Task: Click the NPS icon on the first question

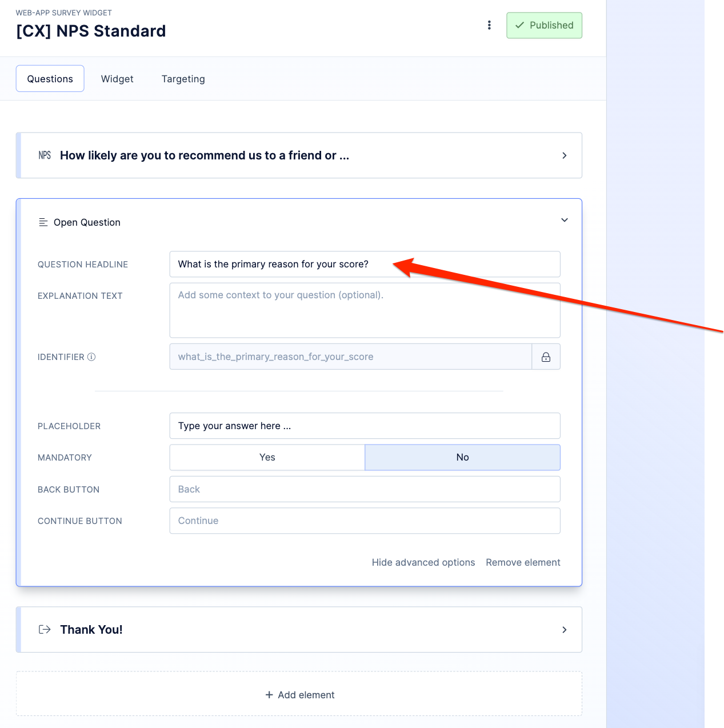Action: tap(45, 155)
